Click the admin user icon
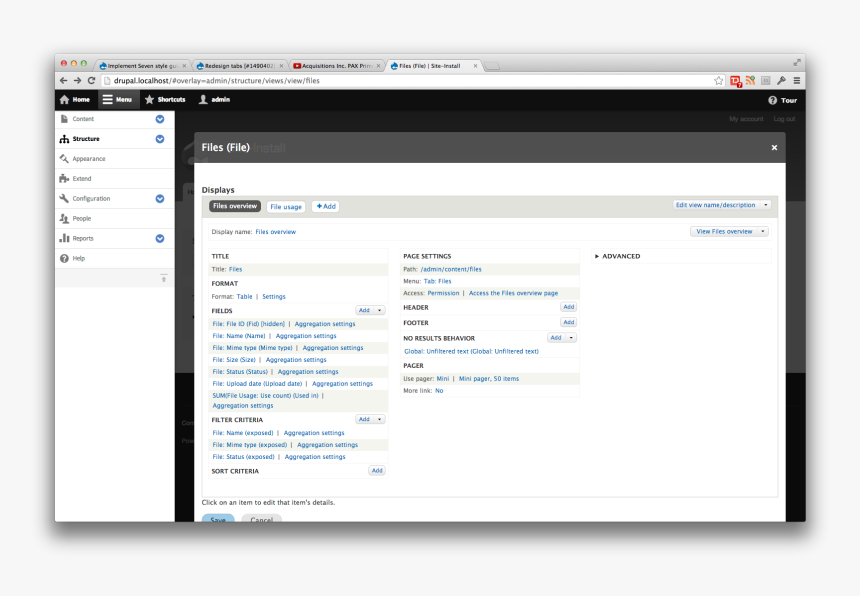 (x=203, y=100)
